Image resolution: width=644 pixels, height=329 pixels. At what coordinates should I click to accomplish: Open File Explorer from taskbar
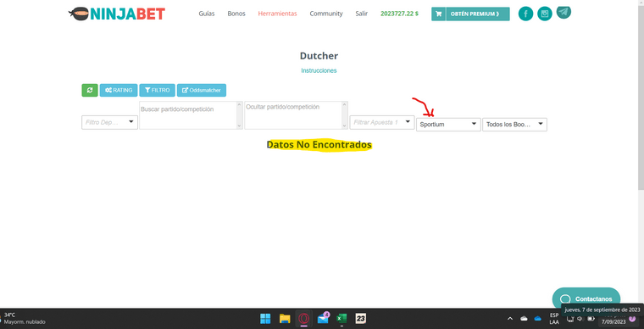tap(285, 319)
